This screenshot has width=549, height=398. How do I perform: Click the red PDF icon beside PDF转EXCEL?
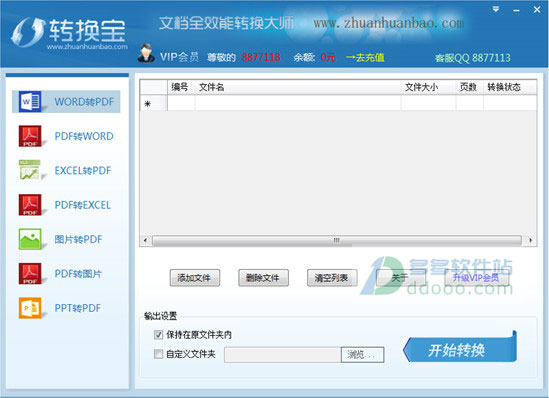click(x=30, y=204)
